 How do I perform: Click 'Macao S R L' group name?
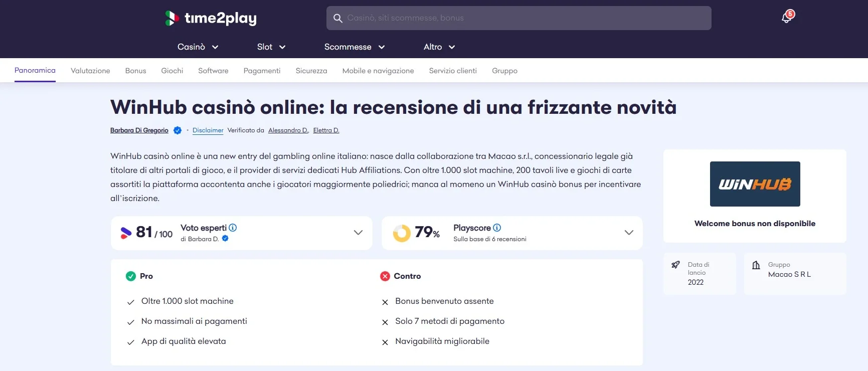(789, 274)
